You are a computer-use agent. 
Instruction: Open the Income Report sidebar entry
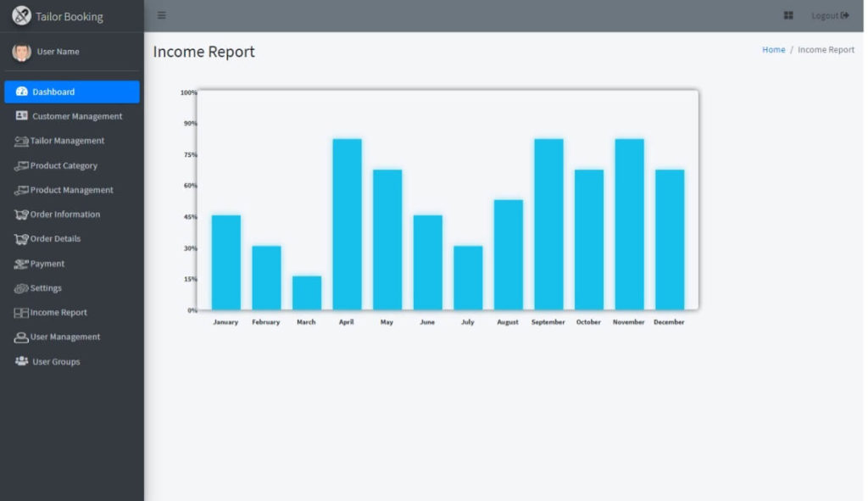pos(55,312)
